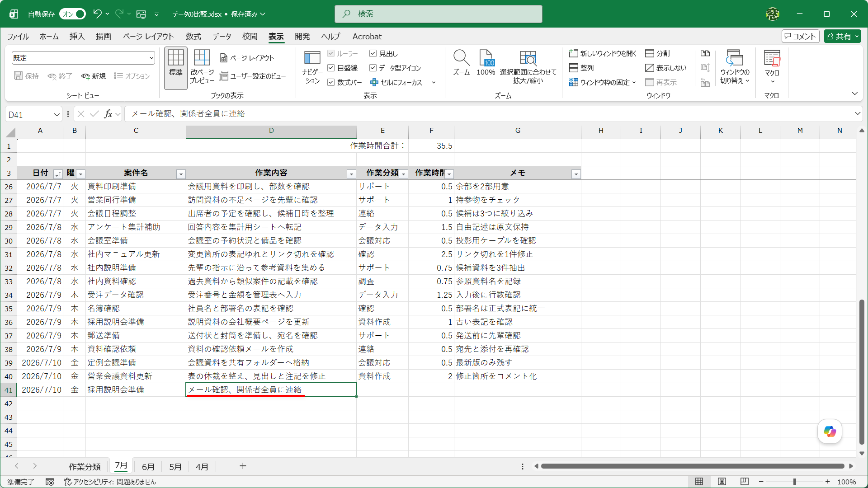The image size is (868, 488).
Task: Uncheck the 目盛線 checkbox
Action: click(x=331, y=68)
